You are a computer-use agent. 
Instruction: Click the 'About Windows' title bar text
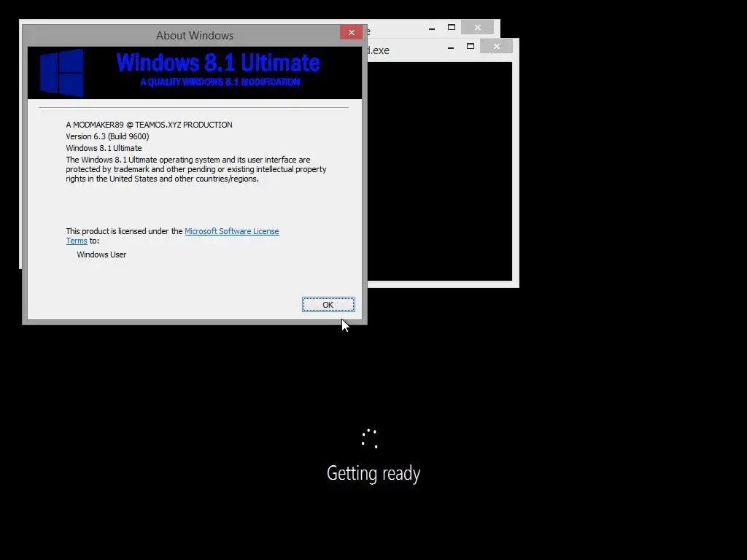click(x=194, y=35)
